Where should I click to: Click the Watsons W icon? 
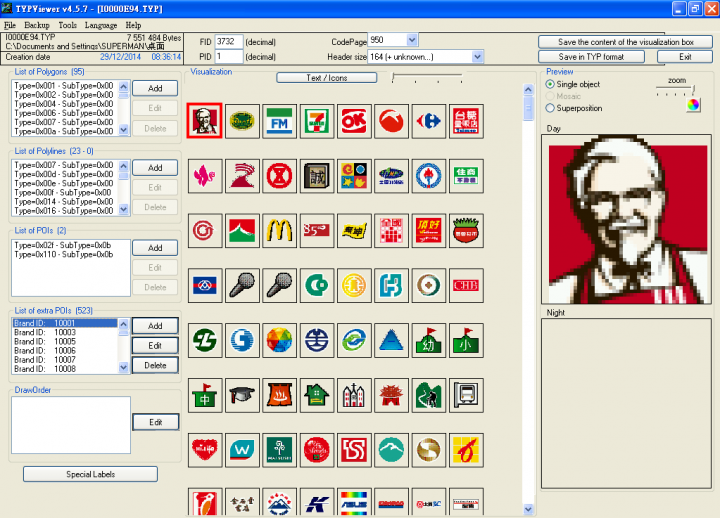(x=242, y=450)
